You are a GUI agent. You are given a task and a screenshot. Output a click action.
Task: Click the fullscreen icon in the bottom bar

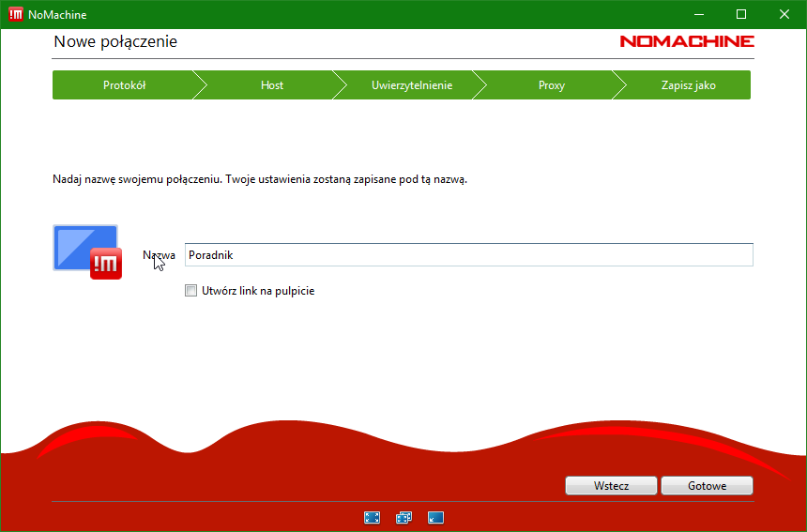tap(372, 517)
